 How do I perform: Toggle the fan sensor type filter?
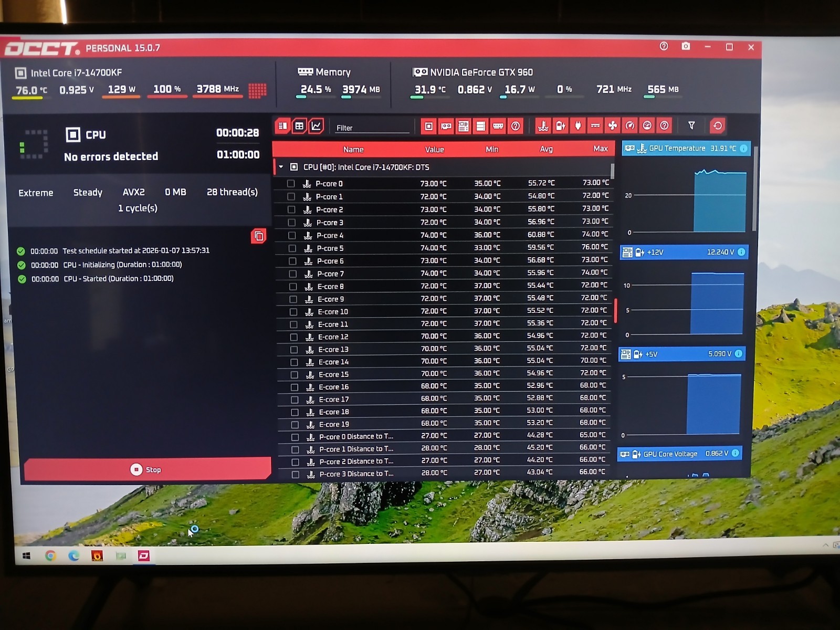coord(612,126)
